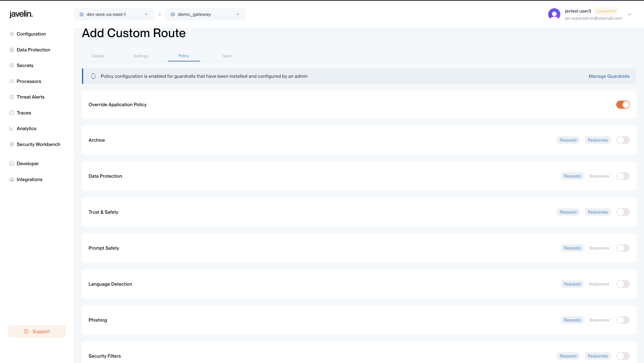The width and height of the screenshot is (644, 363).
Task: Select Responses chip in Phishing row
Action: pyautogui.click(x=599, y=320)
